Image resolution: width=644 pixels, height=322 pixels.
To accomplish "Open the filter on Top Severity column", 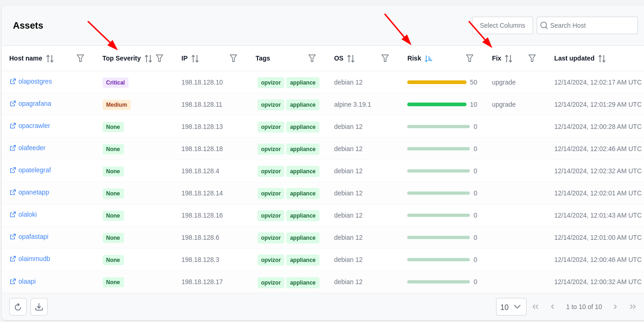I will 159,58.
